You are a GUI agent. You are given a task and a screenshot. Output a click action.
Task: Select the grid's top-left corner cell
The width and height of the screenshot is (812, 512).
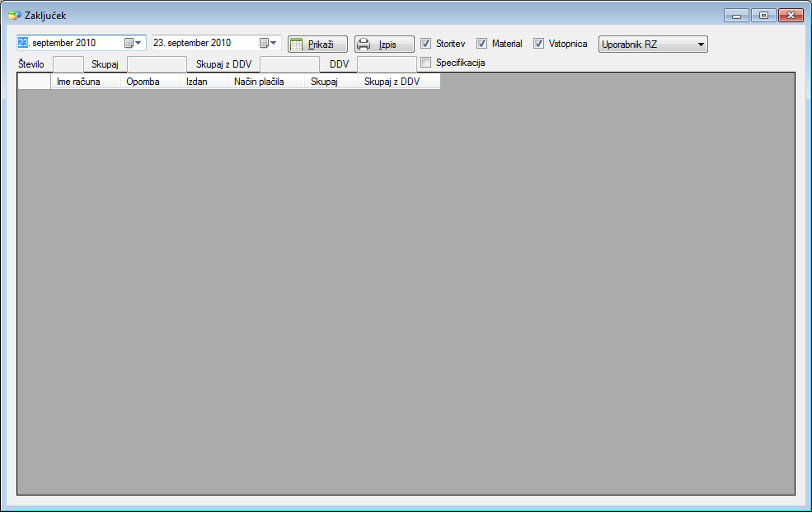[x=34, y=82]
